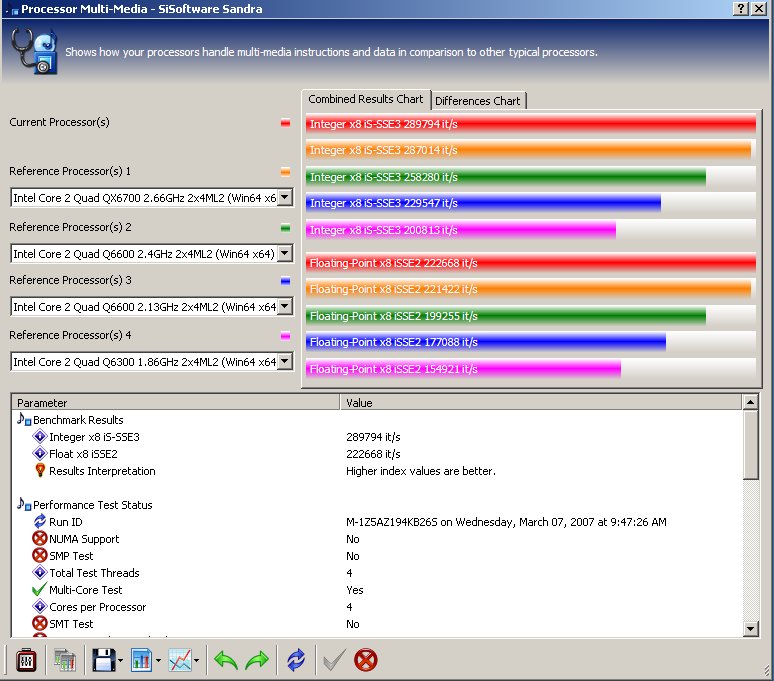Select the SMT Test row

(377, 624)
